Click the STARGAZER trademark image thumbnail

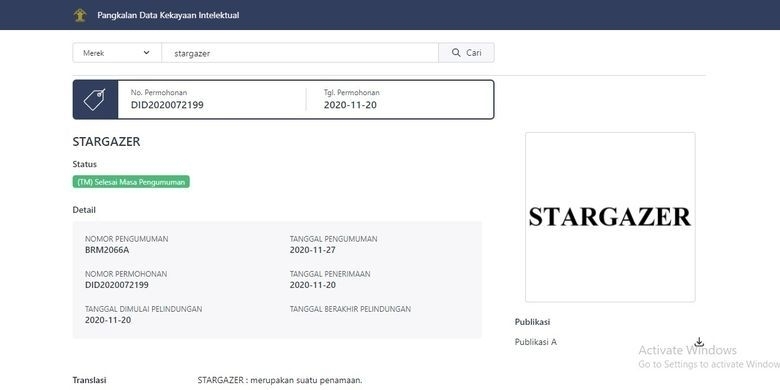point(610,217)
